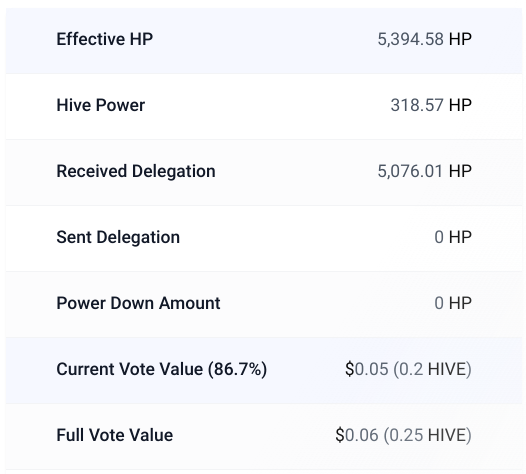Click the Full Vote Value label
This screenshot has height=474, width=526.
[115, 435]
